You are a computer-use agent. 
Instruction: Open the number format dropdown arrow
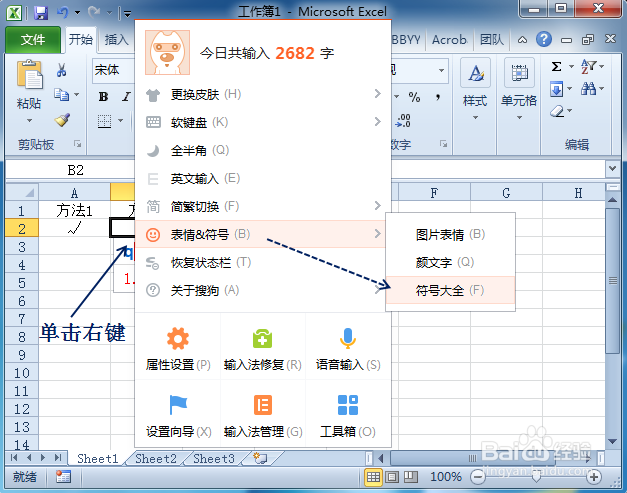pos(441,70)
